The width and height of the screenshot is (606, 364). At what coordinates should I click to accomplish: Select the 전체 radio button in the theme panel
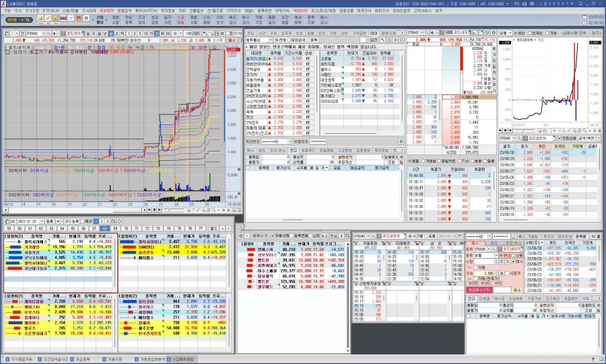click(x=276, y=40)
